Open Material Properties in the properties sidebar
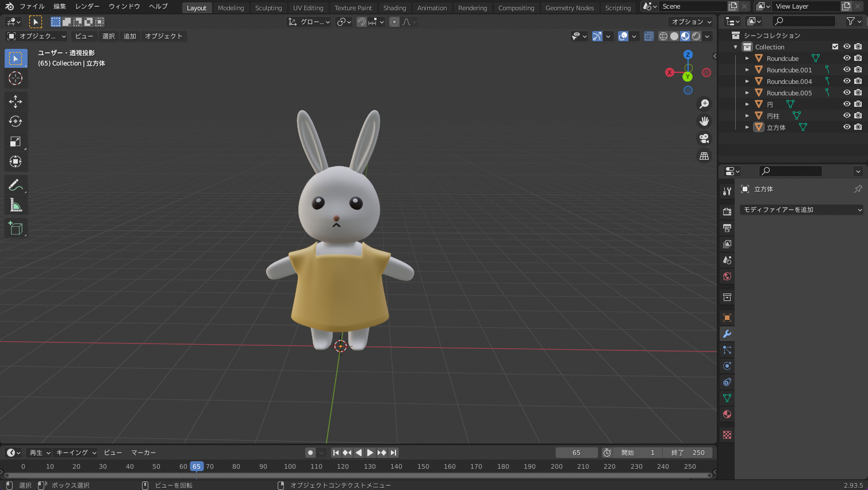The width and height of the screenshot is (868, 490). click(x=727, y=414)
